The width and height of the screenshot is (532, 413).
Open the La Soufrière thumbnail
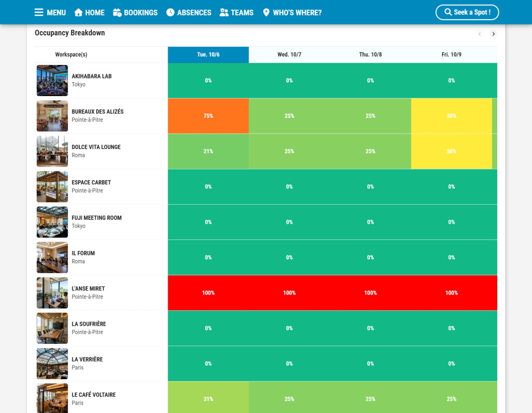(52, 328)
